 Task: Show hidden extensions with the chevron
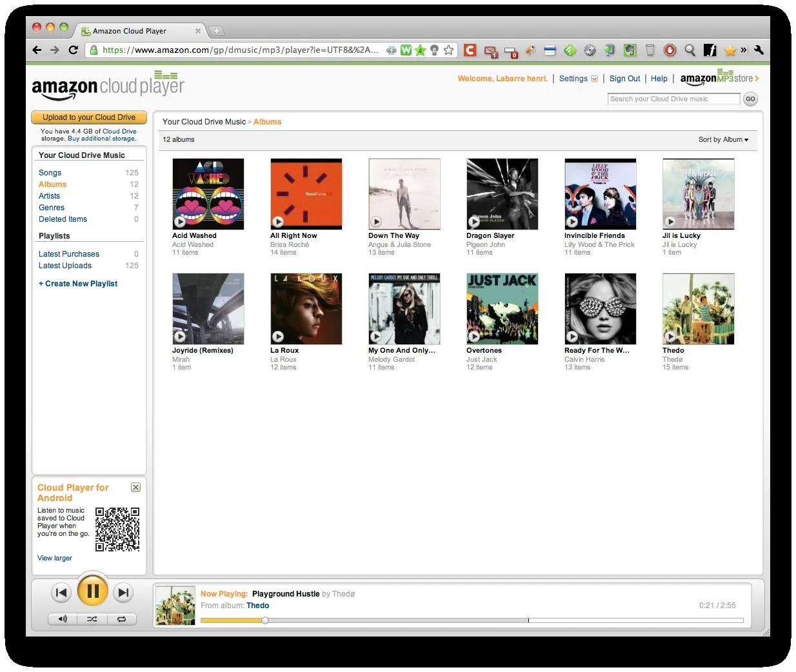point(744,50)
